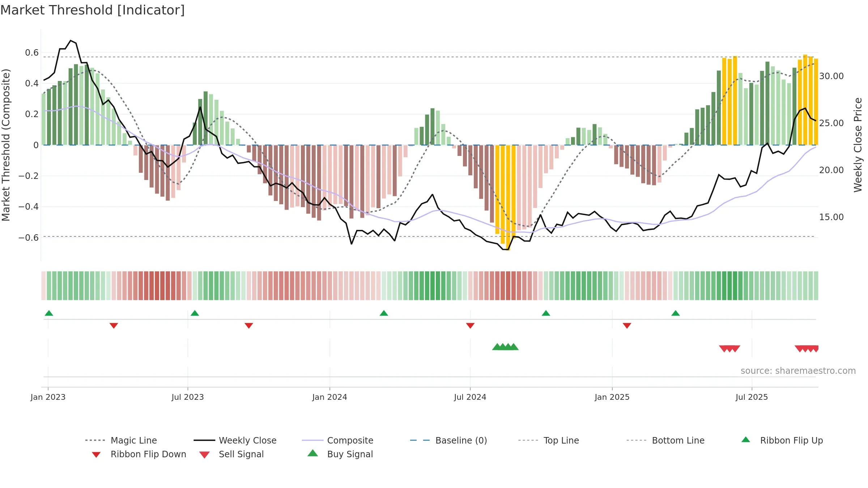Click the chart title Market Threshold [Indicator]
Image resolution: width=868 pixels, height=488 pixels.
[x=93, y=10]
